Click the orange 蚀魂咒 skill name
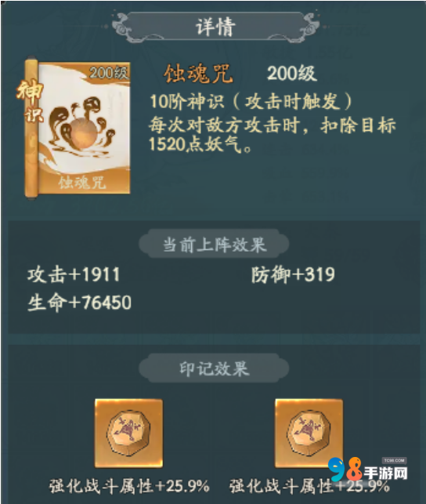 [x=198, y=74]
